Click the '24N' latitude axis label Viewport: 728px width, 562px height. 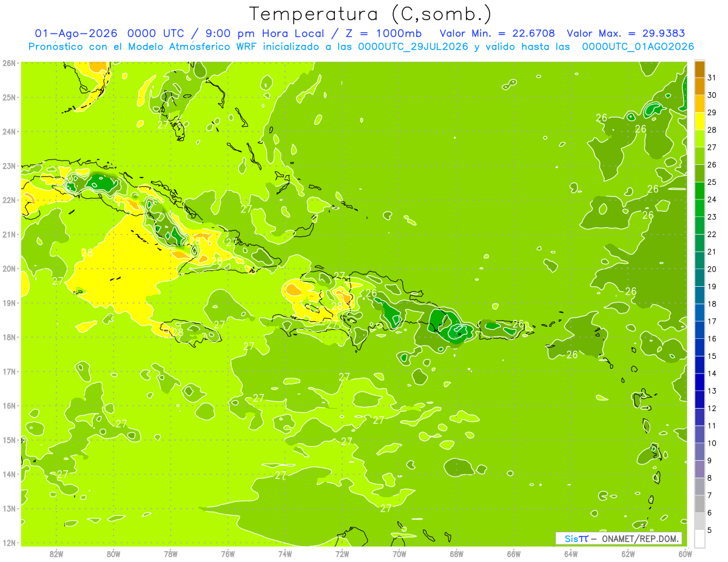tap(9, 132)
